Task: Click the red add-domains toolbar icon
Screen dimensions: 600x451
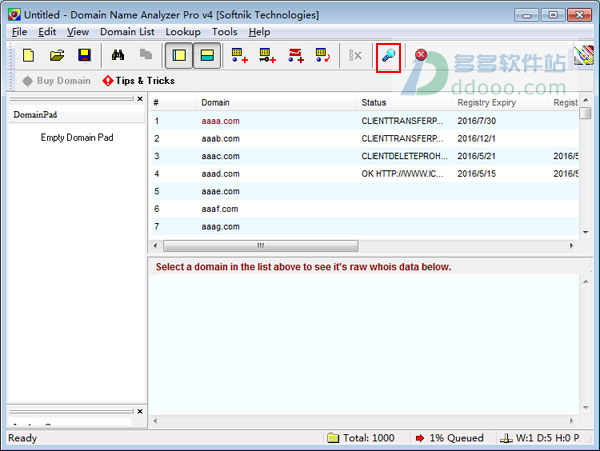Action: [x=296, y=55]
